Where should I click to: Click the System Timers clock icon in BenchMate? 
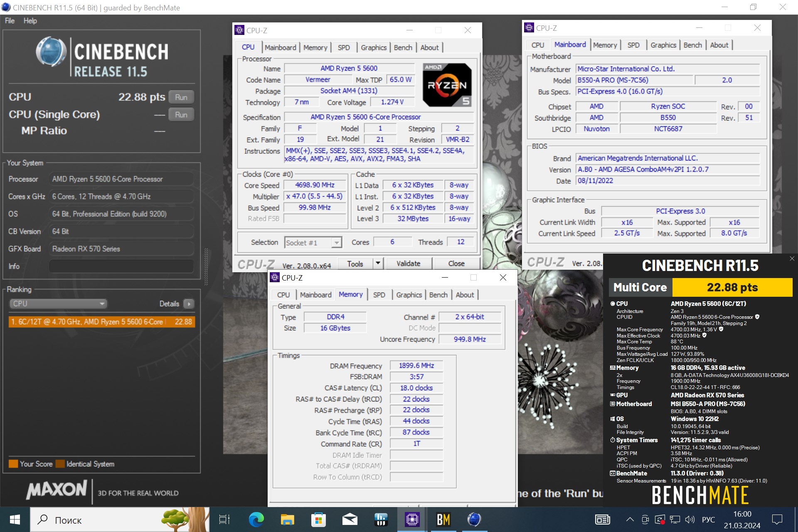coord(613,440)
